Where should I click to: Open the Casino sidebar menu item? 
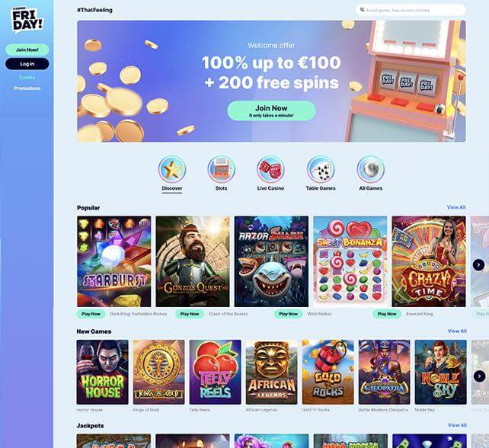(x=27, y=78)
